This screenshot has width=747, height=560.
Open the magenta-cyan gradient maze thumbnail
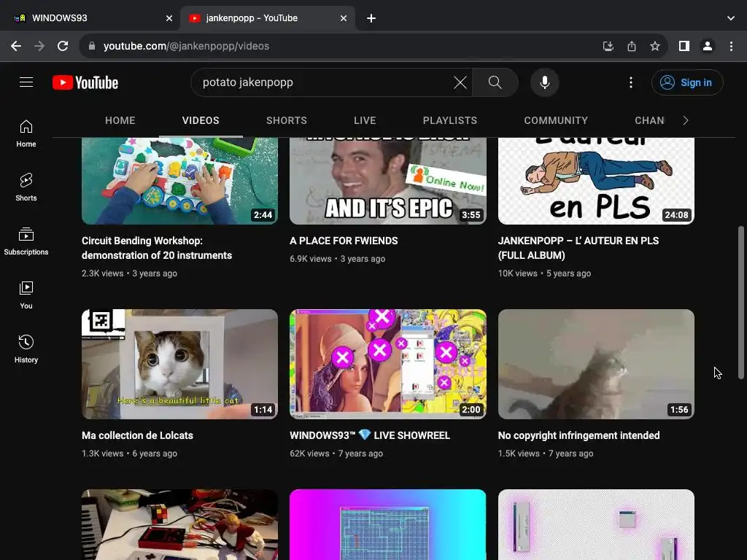pos(388,525)
